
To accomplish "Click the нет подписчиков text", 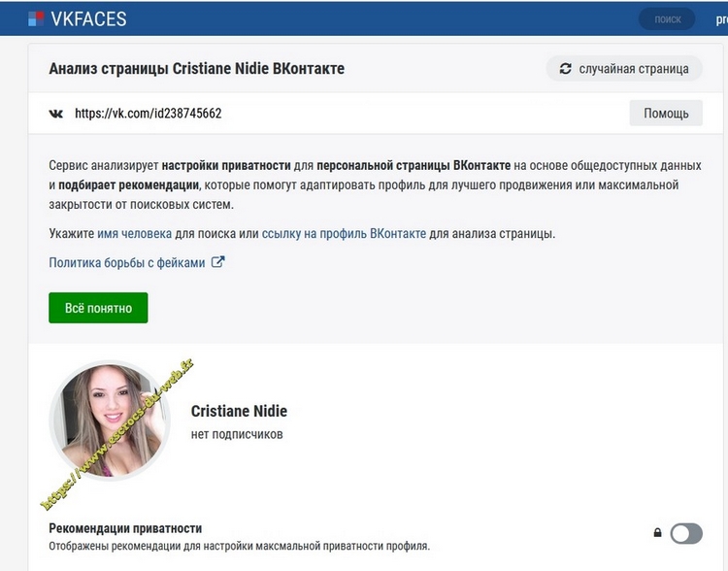I will coord(237,434).
